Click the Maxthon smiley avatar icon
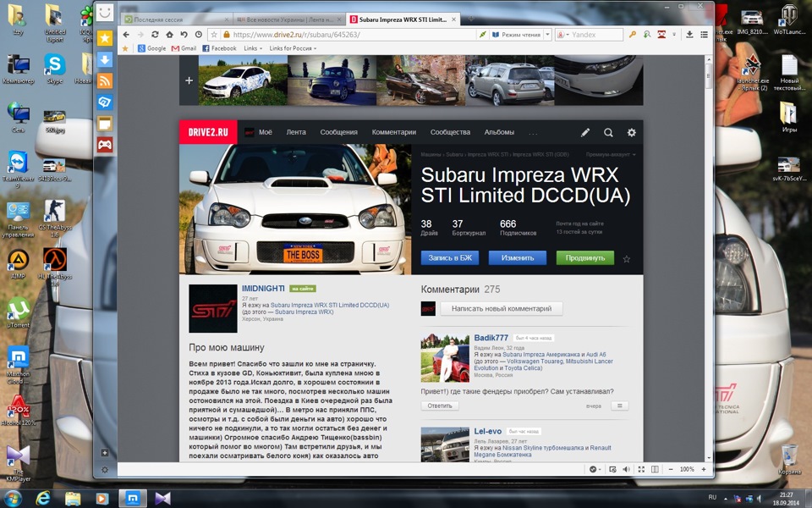This screenshot has height=508, width=812. tap(105, 12)
